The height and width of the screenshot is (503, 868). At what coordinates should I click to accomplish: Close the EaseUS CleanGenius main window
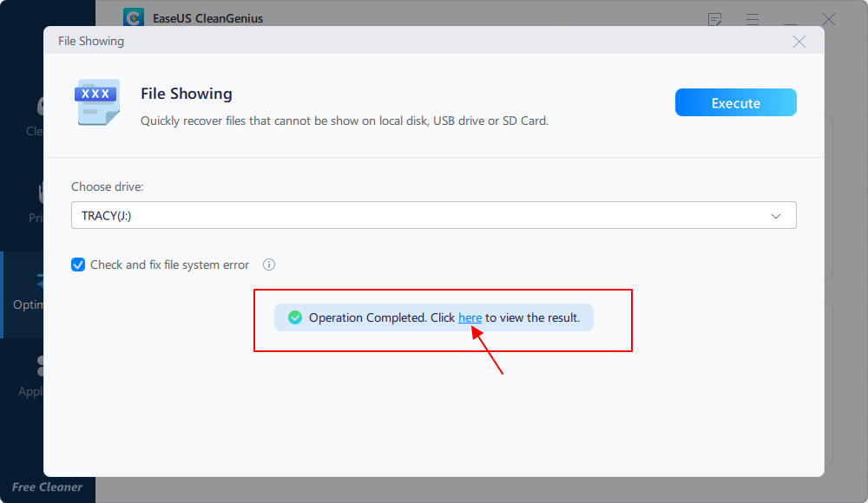(829, 19)
